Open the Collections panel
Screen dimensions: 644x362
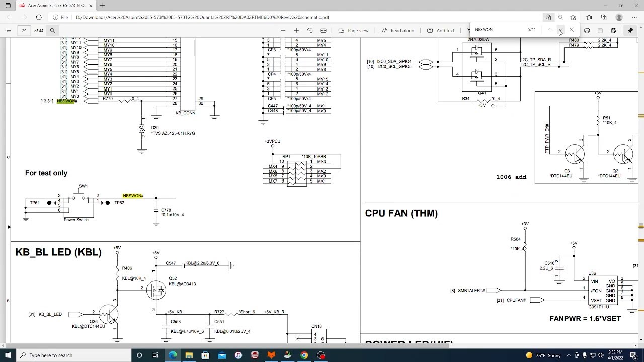pos(604,17)
